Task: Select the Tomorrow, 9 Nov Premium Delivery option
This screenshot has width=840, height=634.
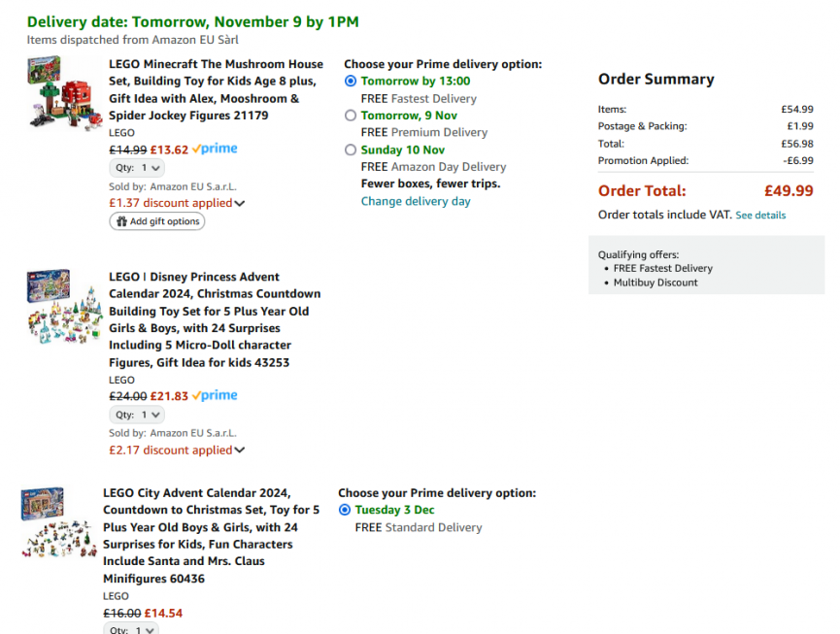Action: point(351,116)
